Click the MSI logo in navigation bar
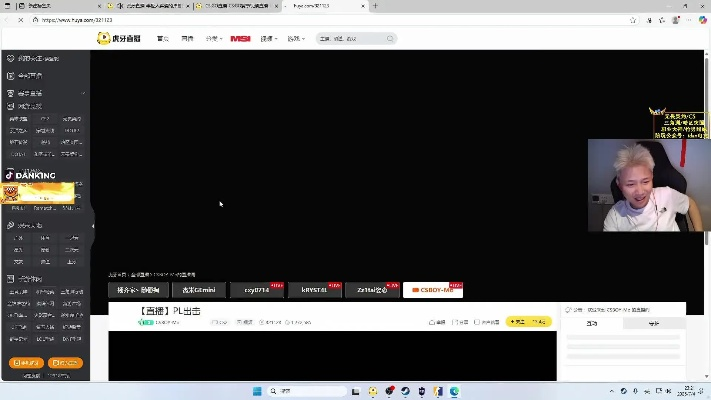 coord(240,39)
